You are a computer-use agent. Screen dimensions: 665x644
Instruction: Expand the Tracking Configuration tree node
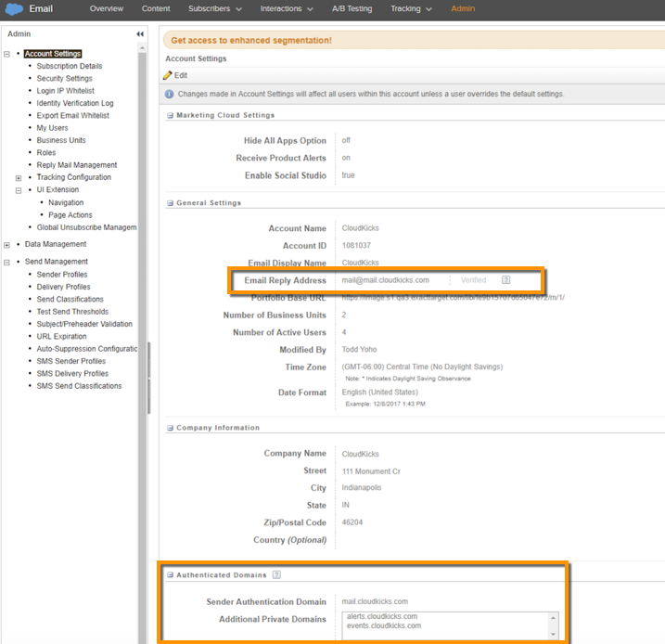point(19,178)
